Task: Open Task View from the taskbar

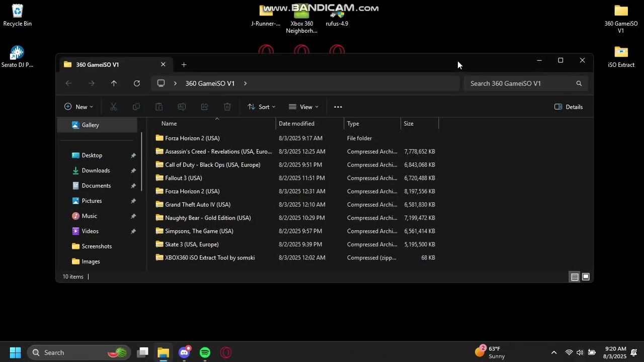Action: [143, 352]
